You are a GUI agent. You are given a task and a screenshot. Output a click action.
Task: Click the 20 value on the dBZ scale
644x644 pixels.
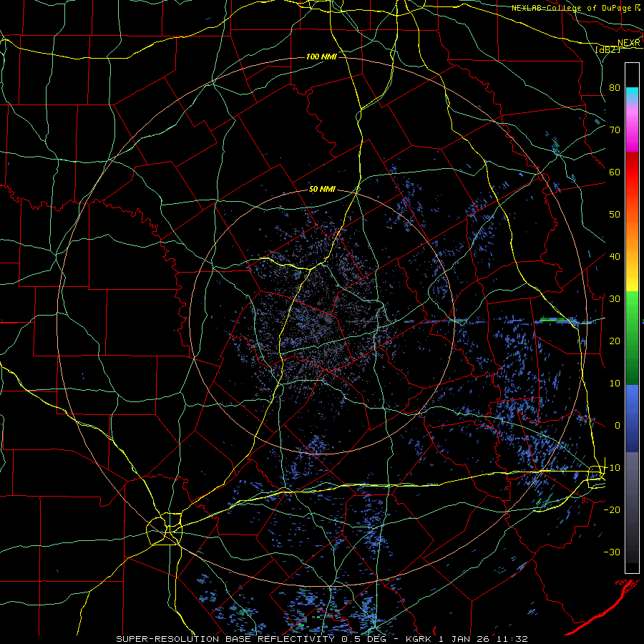(x=615, y=341)
